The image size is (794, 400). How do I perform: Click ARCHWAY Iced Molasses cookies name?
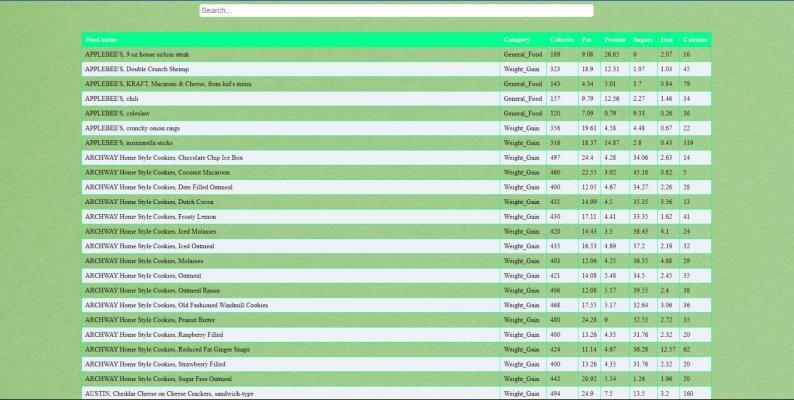pos(150,231)
